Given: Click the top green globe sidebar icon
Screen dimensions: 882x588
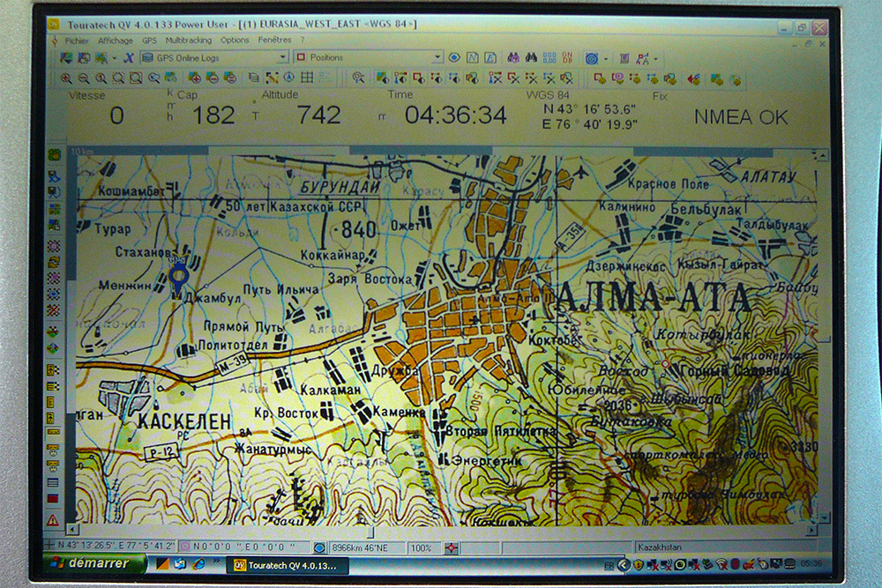Looking at the screenshot, I should click(x=55, y=155).
